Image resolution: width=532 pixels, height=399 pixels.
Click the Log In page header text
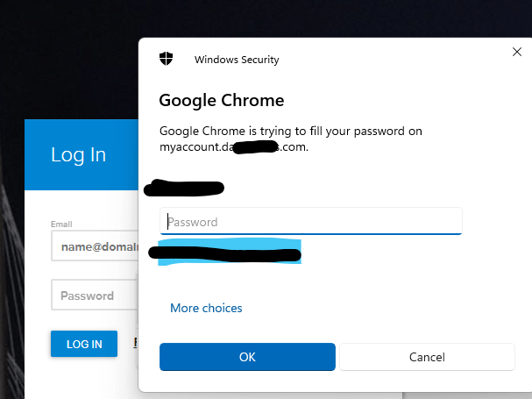[x=78, y=155]
